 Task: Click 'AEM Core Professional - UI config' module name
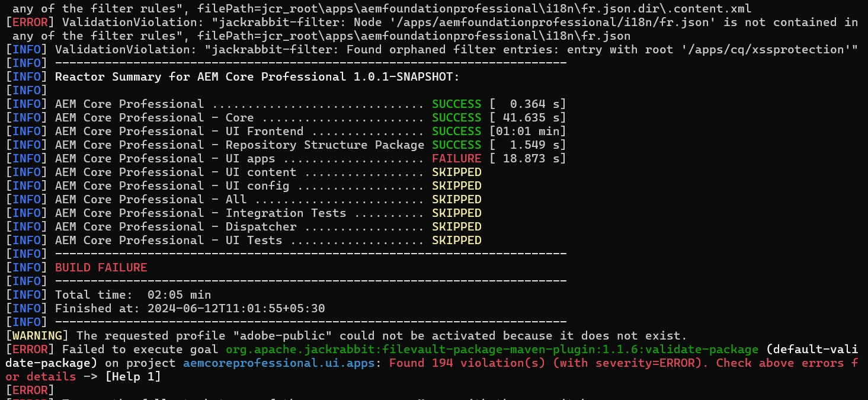(x=172, y=186)
